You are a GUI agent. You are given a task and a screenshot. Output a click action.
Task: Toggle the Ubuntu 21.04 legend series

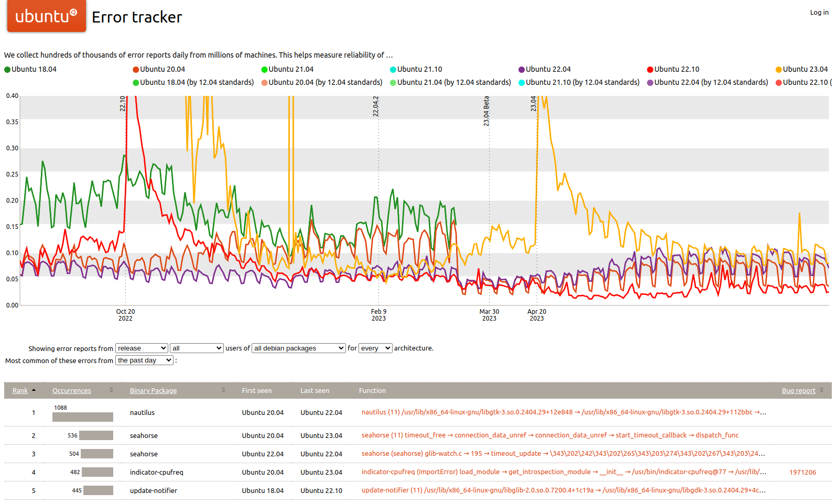[x=287, y=69]
